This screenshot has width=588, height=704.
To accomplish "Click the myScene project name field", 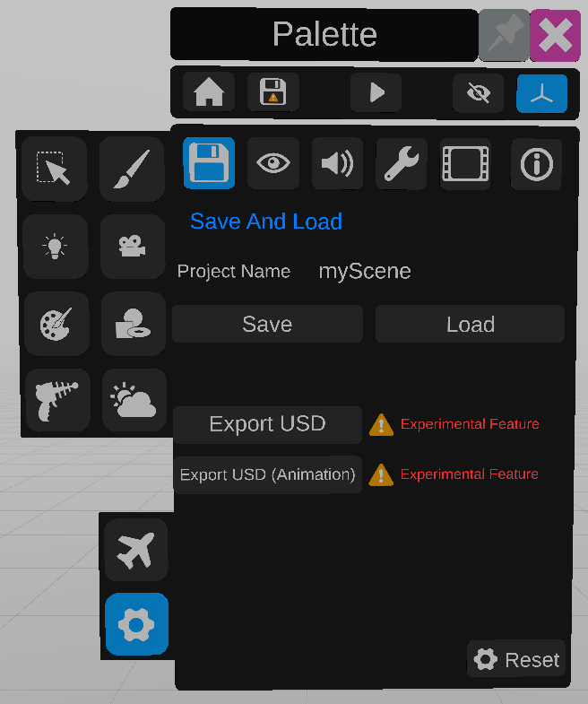I will (x=365, y=271).
